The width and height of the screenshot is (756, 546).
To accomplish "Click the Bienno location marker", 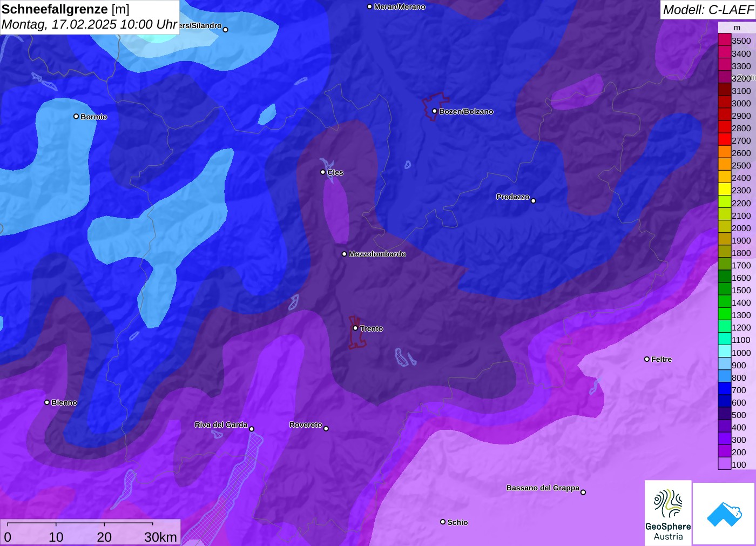I will 47,402.
